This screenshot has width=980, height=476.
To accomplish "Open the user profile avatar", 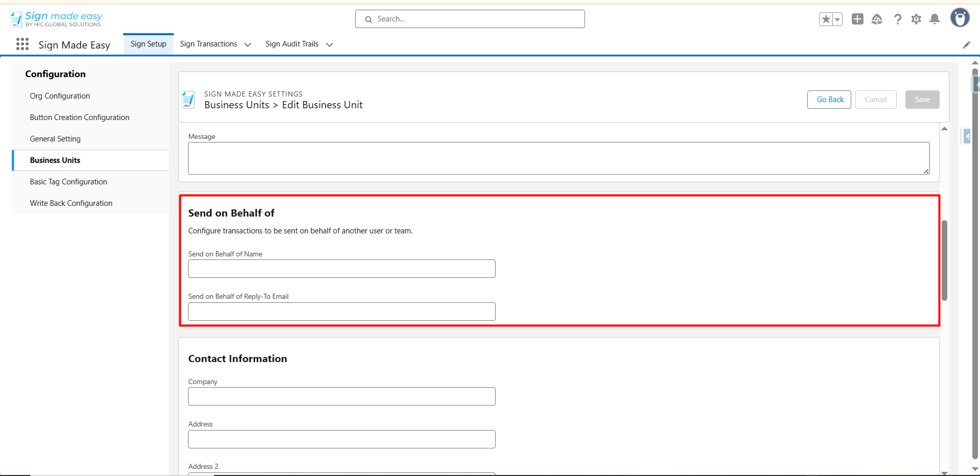I will (x=960, y=18).
